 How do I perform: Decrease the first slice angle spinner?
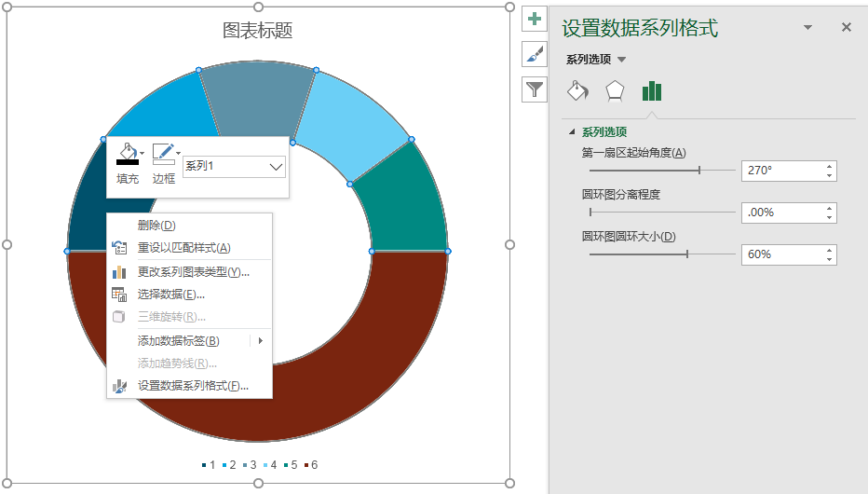coord(829,175)
